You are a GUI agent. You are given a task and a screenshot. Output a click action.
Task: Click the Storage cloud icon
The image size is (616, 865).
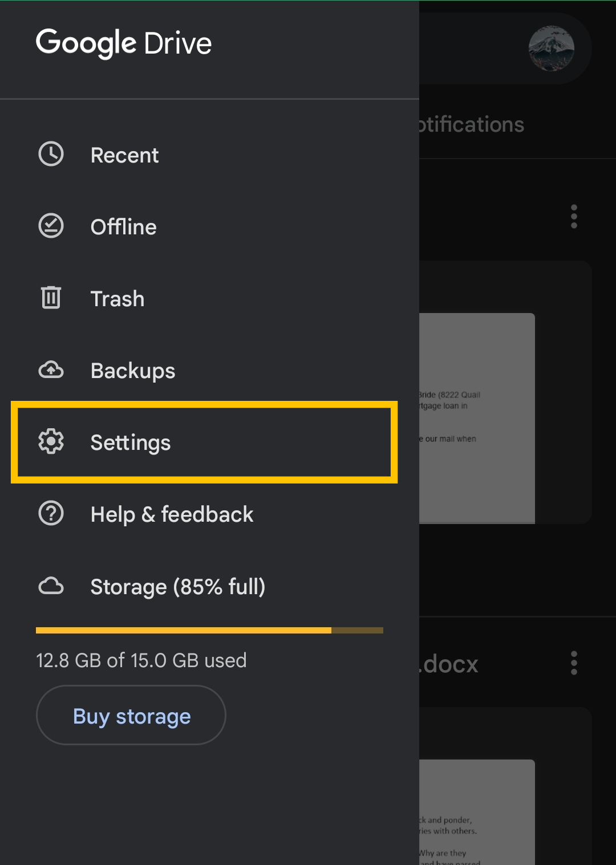click(51, 586)
